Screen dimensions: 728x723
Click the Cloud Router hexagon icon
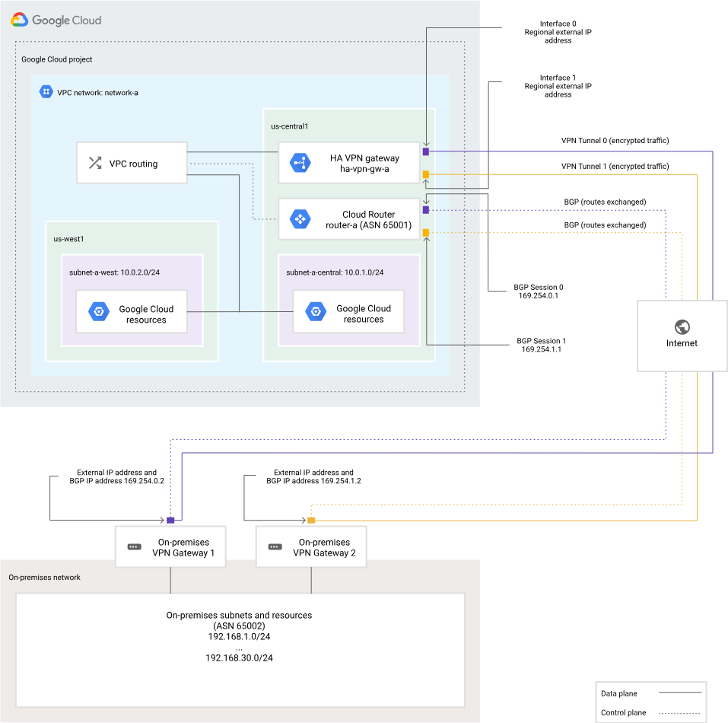(x=300, y=219)
